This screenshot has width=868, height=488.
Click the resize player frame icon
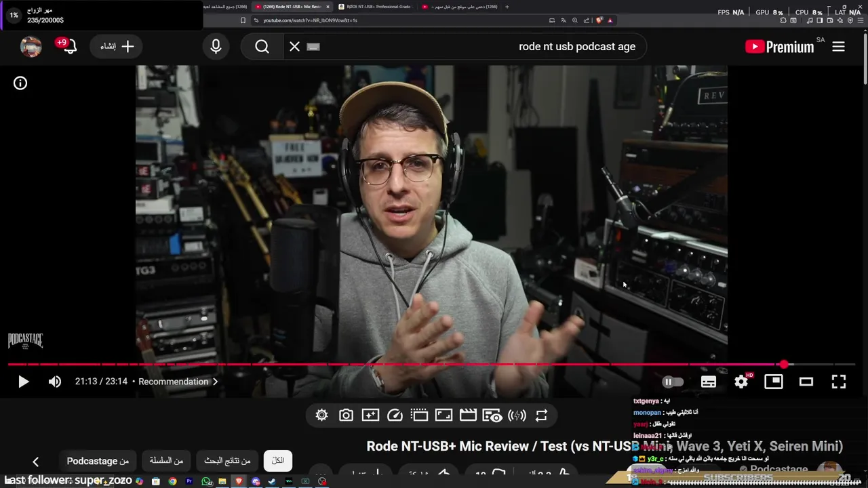click(443, 415)
